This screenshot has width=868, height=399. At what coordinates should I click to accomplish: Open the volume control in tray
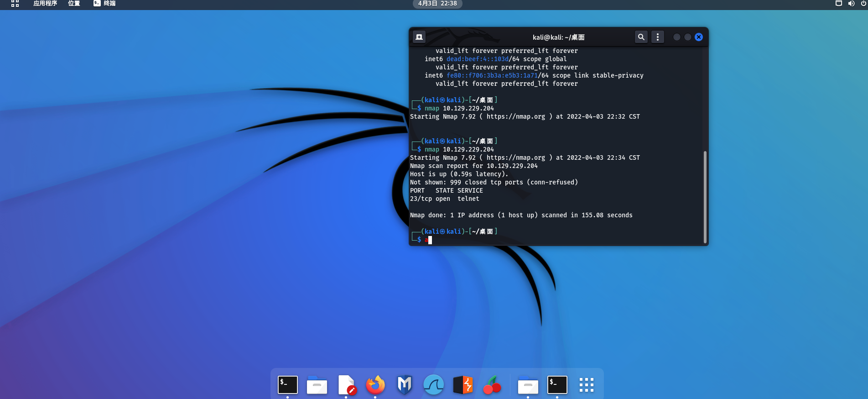851,4
